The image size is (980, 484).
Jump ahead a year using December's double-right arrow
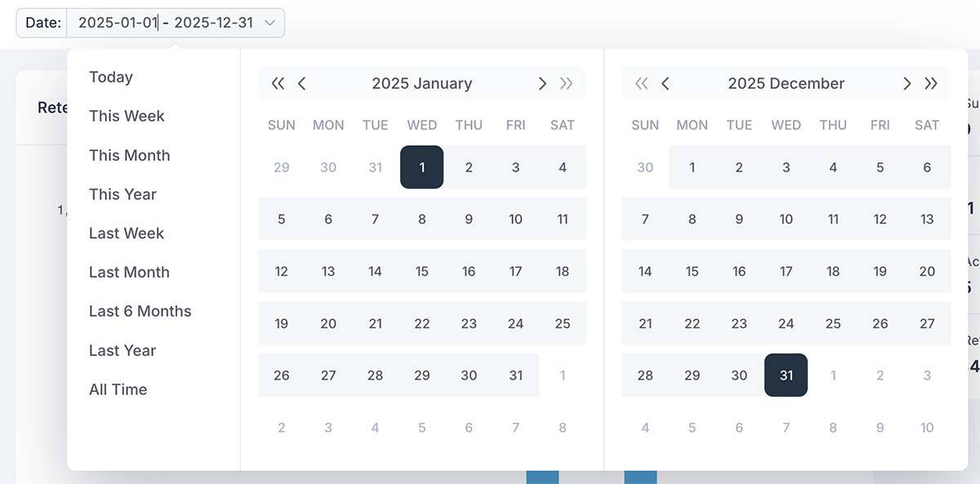click(x=930, y=83)
